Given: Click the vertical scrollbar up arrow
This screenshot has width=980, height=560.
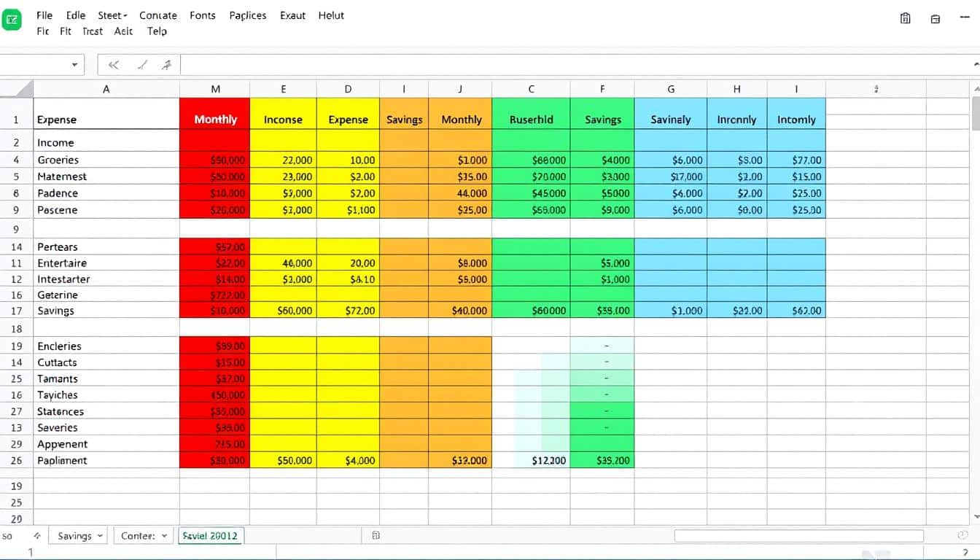Looking at the screenshot, I should tap(975, 89).
